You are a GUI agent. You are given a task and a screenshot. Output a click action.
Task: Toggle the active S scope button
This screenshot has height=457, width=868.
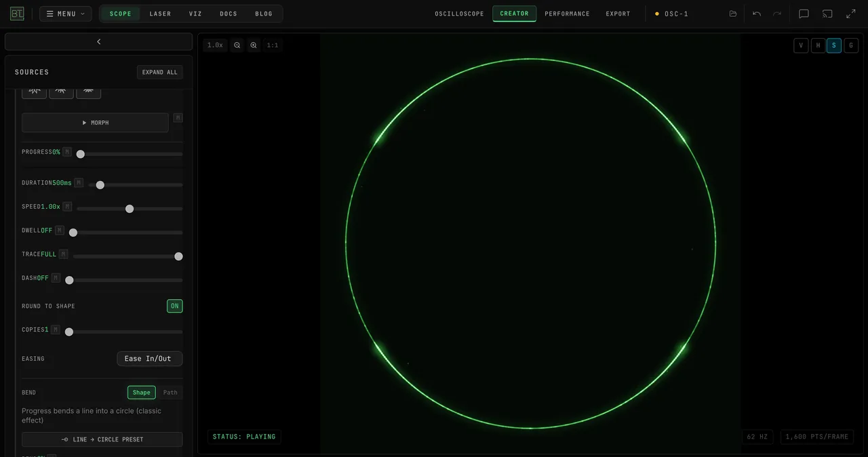point(834,45)
